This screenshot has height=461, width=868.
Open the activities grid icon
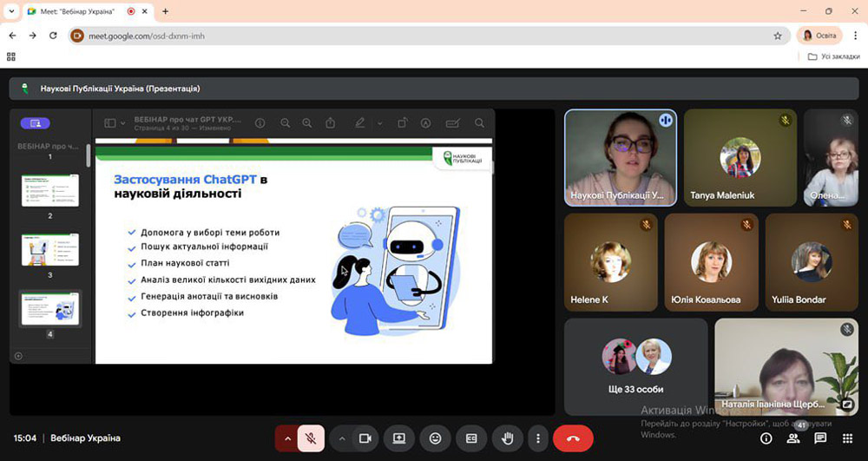[x=847, y=438]
